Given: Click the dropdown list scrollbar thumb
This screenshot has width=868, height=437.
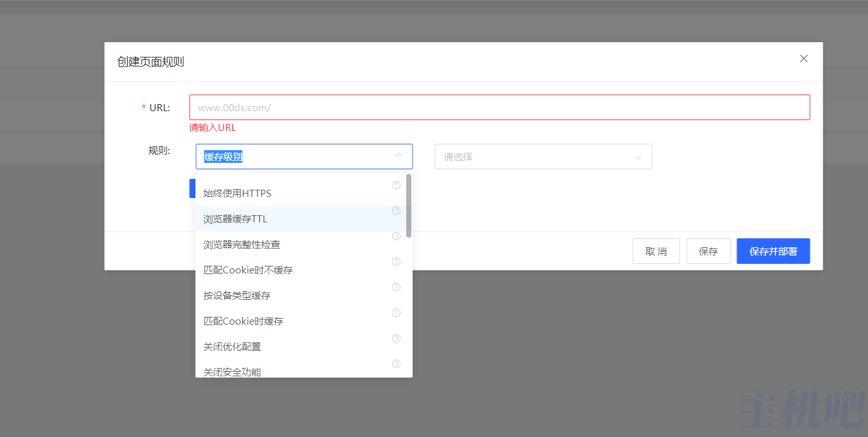Looking at the screenshot, I should (x=409, y=205).
